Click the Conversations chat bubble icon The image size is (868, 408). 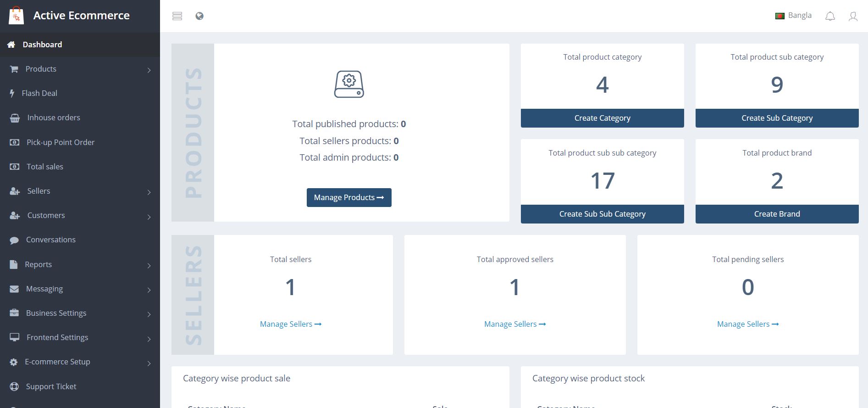14,240
